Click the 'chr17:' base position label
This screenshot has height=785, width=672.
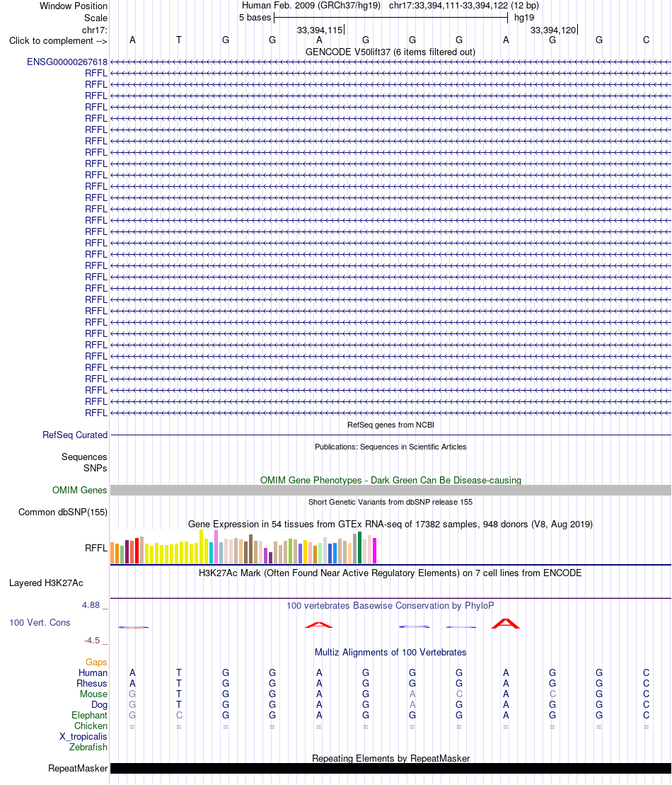[x=95, y=30]
